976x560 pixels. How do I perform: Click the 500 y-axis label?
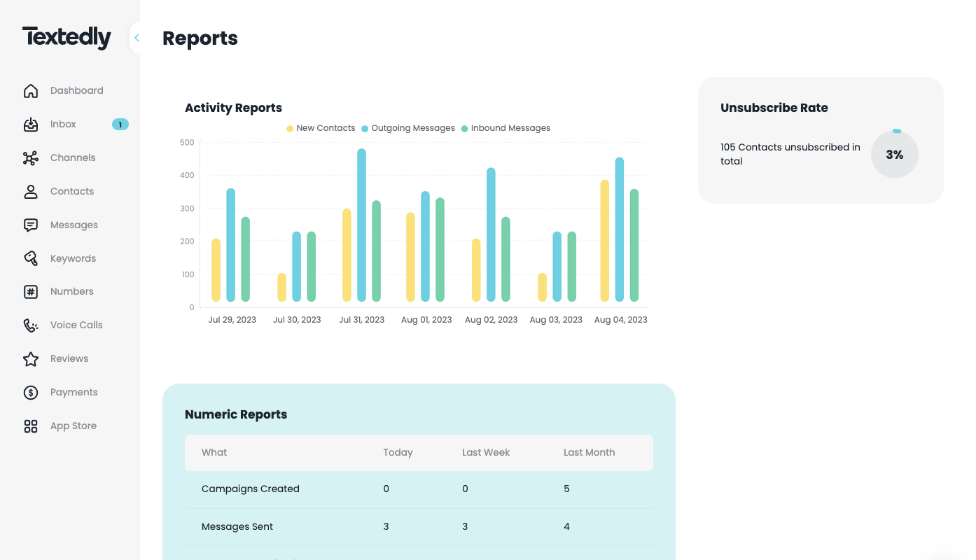(x=187, y=142)
